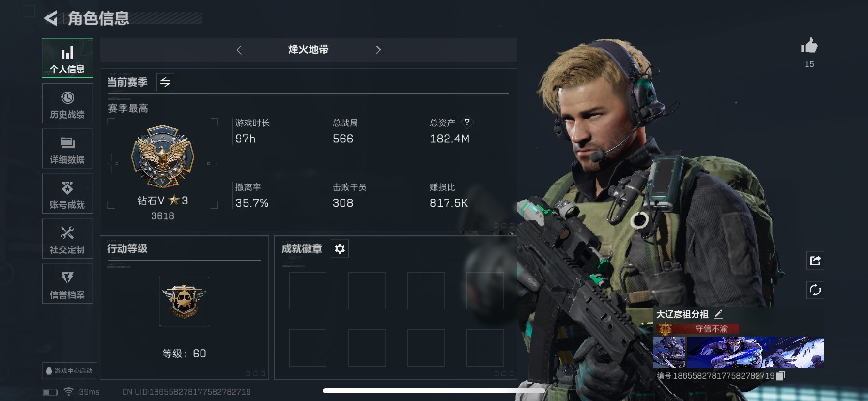Click the refresh icon below the share icon
The width and height of the screenshot is (868, 401).
coord(815,290)
